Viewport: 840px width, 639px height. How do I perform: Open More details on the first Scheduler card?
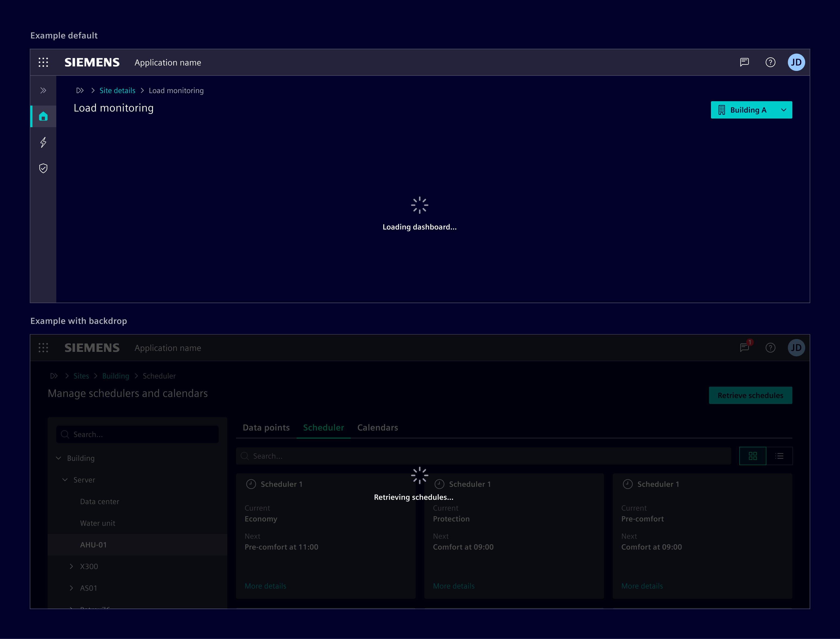click(265, 586)
